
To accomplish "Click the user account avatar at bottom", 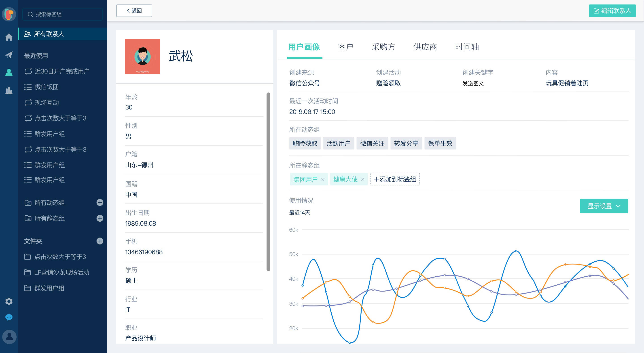I will [9, 337].
